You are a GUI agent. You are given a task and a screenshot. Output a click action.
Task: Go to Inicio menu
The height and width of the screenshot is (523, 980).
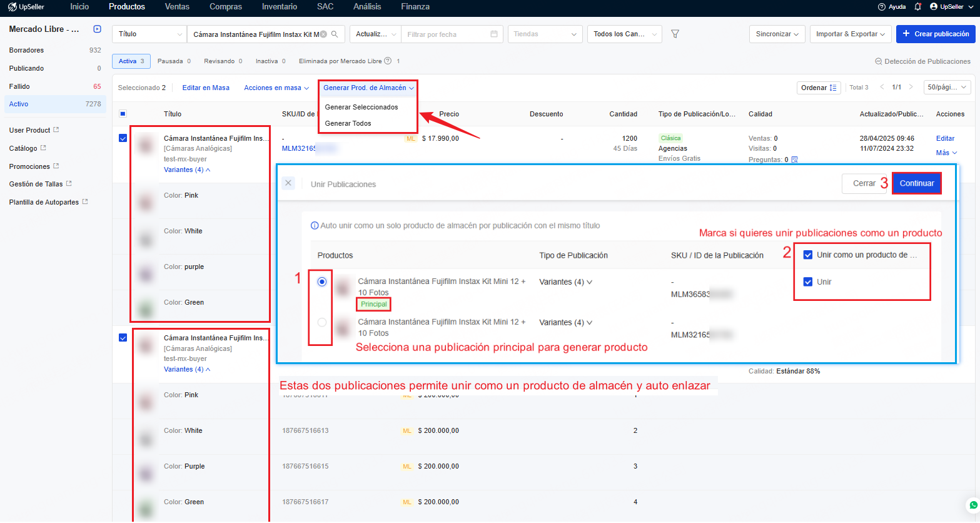tap(79, 7)
